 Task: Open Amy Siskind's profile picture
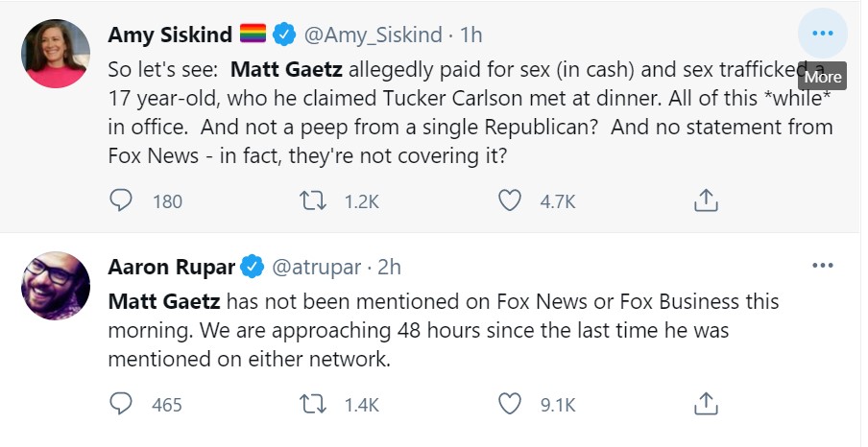point(55,52)
